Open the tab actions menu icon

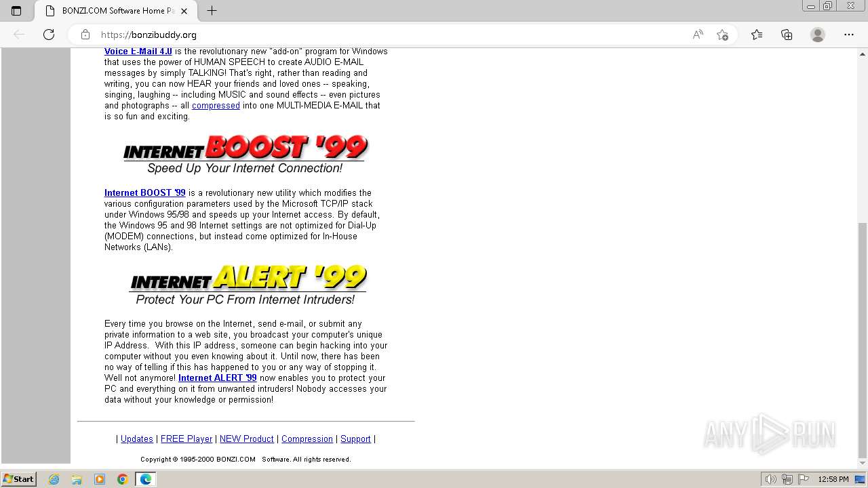coord(16,11)
